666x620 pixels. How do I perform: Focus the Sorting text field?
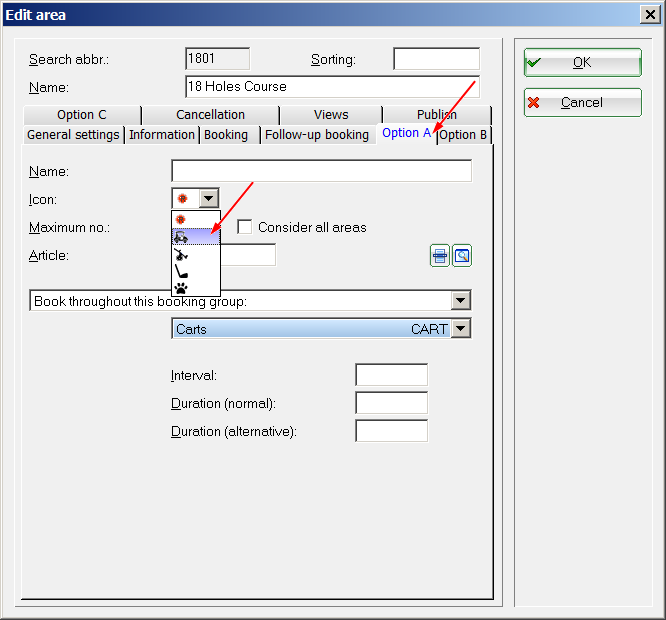tap(436, 59)
